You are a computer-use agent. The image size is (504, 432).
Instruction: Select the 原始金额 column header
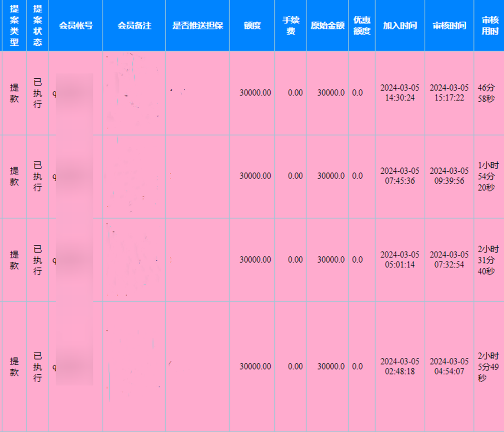tap(327, 25)
